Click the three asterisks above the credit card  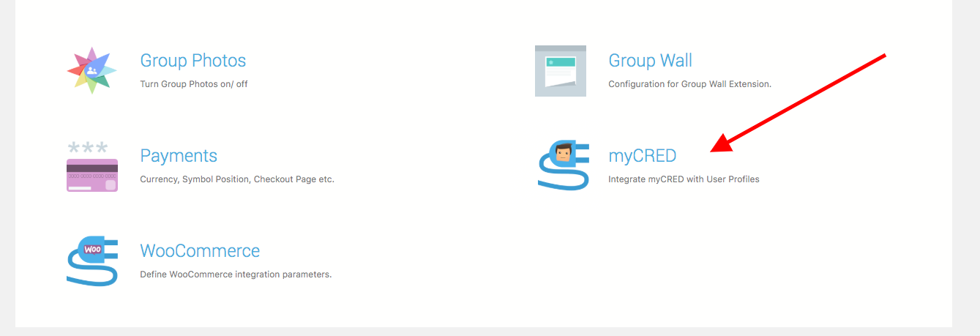88,148
